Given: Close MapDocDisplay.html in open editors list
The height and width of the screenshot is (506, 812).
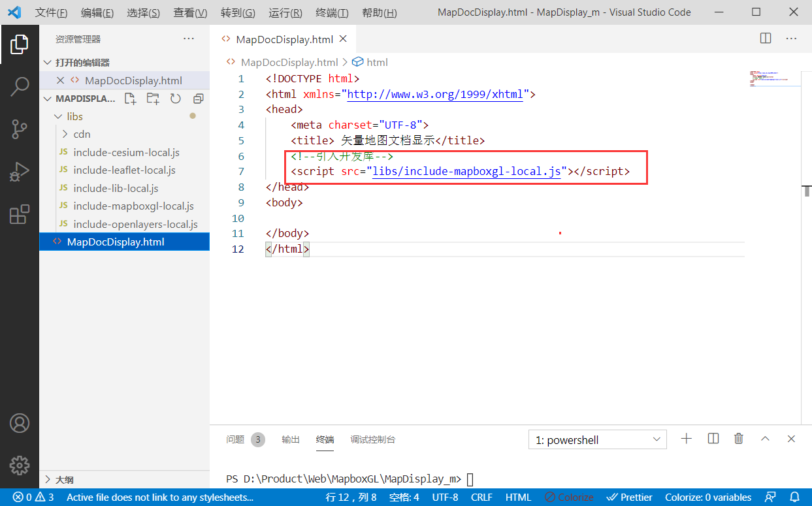Looking at the screenshot, I should click(x=60, y=80).
